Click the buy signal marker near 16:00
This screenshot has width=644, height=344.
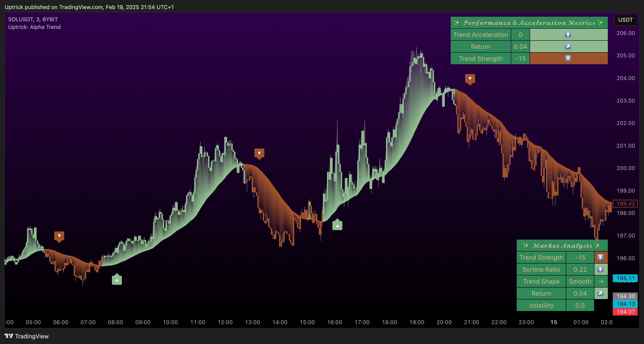click(x=337, y=225)
